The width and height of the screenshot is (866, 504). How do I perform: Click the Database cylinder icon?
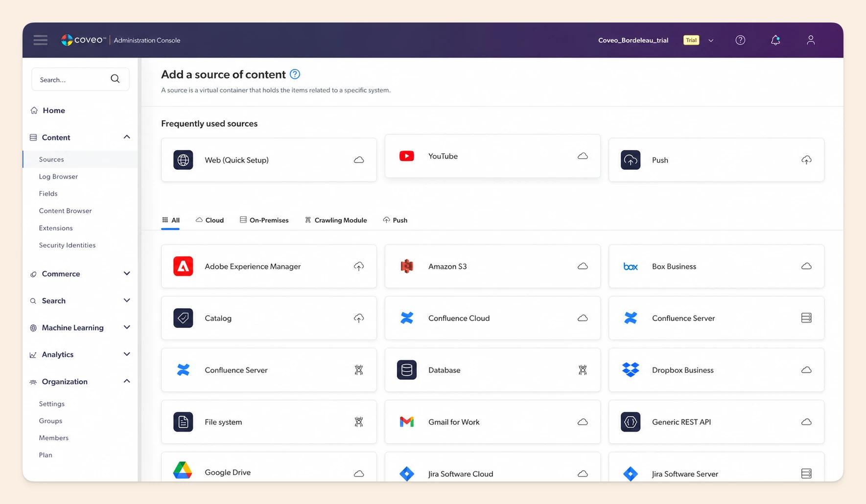[x=407, y=370]
